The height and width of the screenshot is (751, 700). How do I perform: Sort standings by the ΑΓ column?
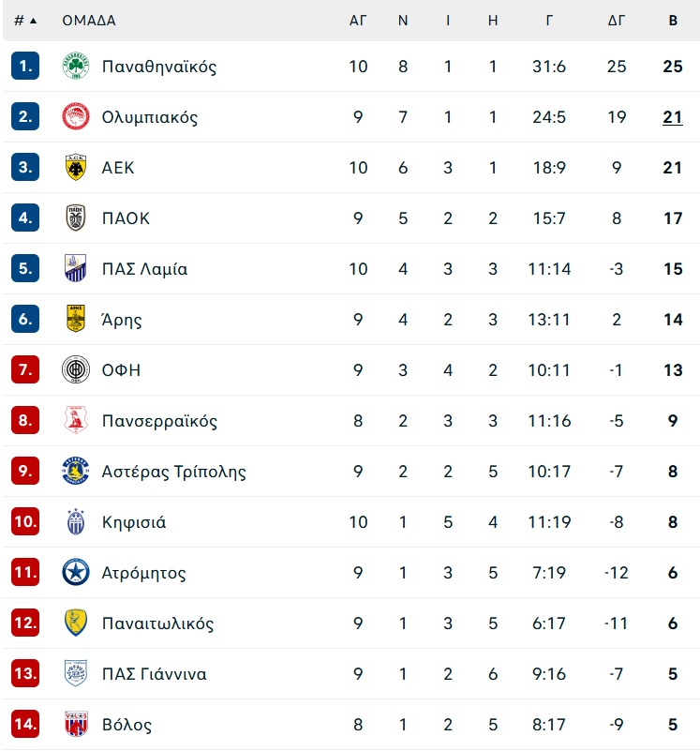pos(358,21)
